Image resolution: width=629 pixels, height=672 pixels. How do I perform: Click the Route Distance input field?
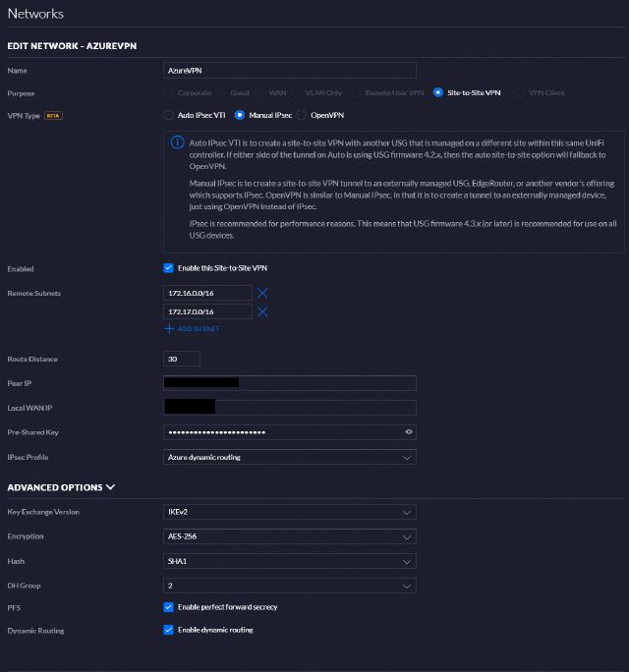182,360
